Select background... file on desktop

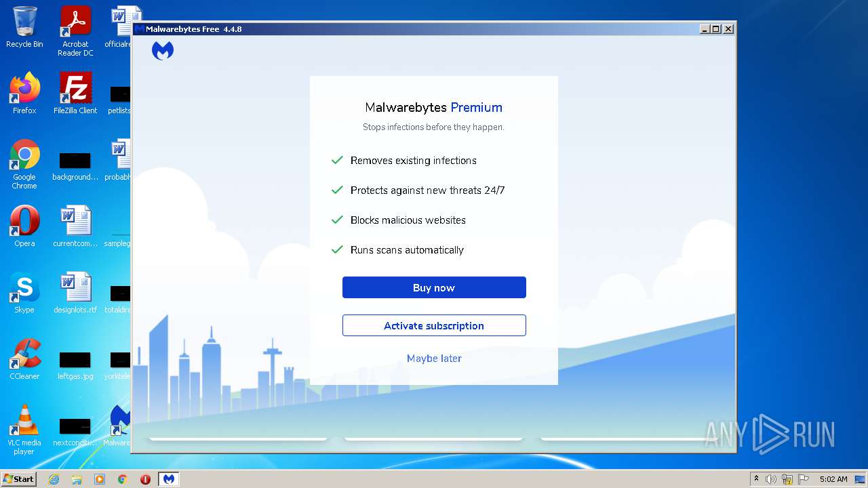point(75,165)
